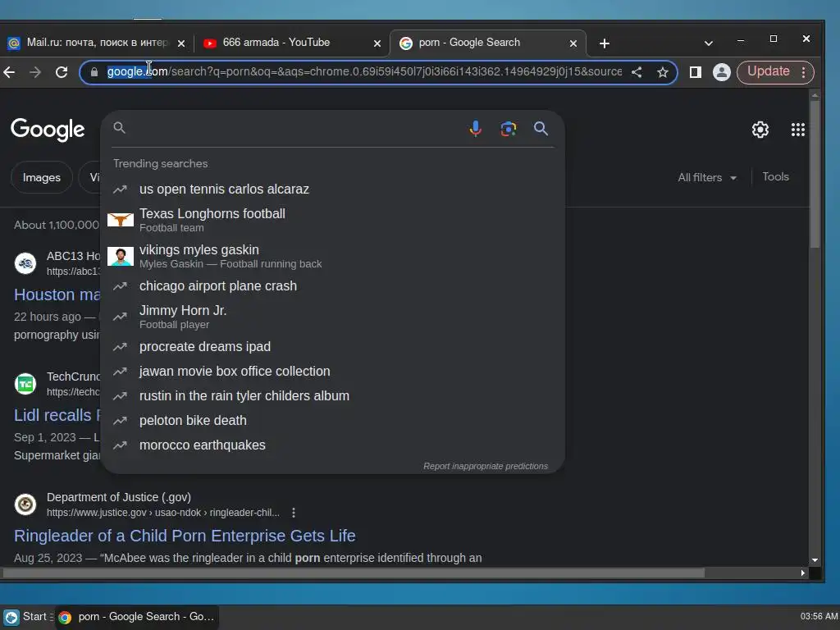840x630 pixels.
Task: Share this page from address bar
Action: click(637, 72)
